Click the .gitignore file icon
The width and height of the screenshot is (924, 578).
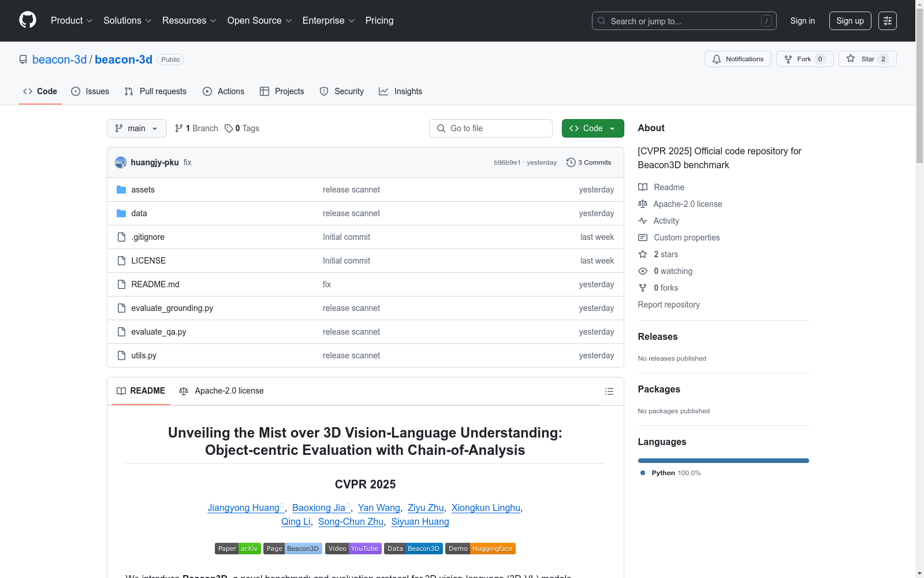click(x=121, y=237)
